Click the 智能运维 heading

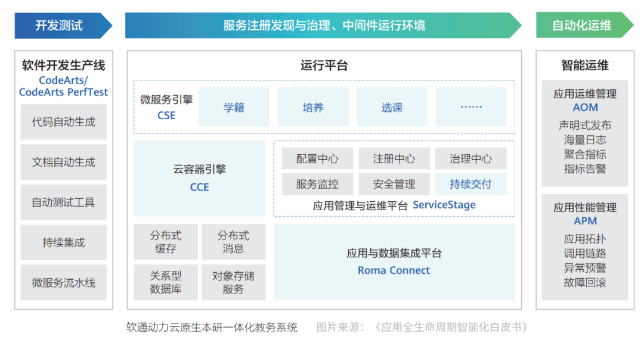click(585, 66)
